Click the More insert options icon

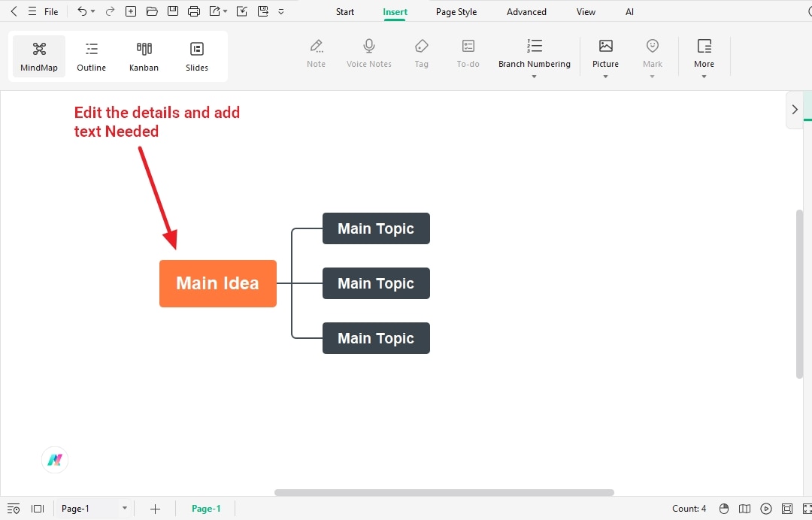[704, 46]
